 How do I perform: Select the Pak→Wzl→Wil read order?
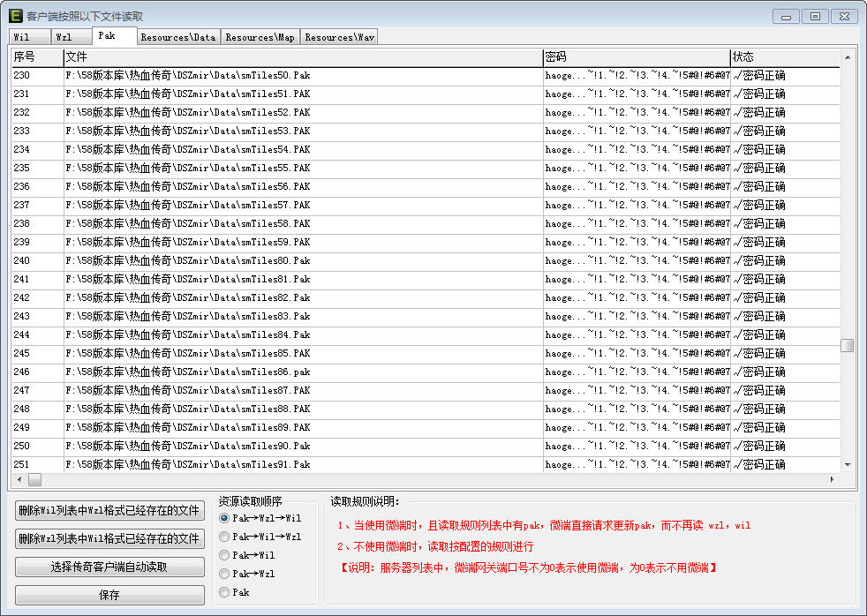pyautogui.click(x=224, y=518)
